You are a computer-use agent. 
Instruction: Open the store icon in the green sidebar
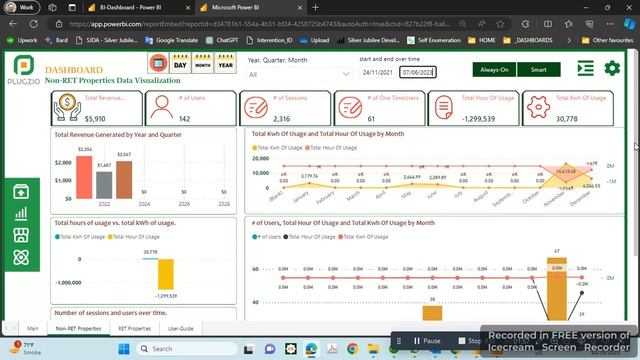pyautogui.click(x=21, y=236)
